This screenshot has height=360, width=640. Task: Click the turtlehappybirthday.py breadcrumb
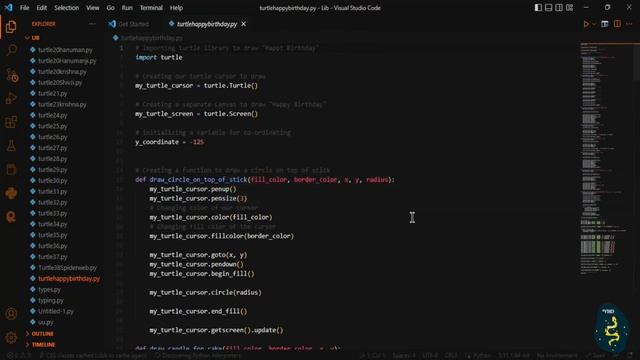pos(152,38)
